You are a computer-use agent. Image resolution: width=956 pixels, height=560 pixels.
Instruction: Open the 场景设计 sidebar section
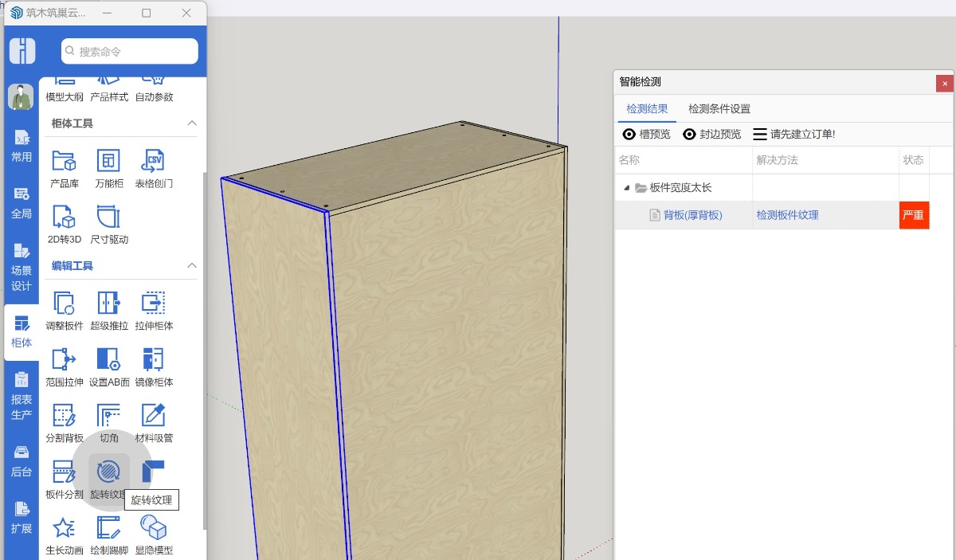pyautogui.click(x=22, y=268)
